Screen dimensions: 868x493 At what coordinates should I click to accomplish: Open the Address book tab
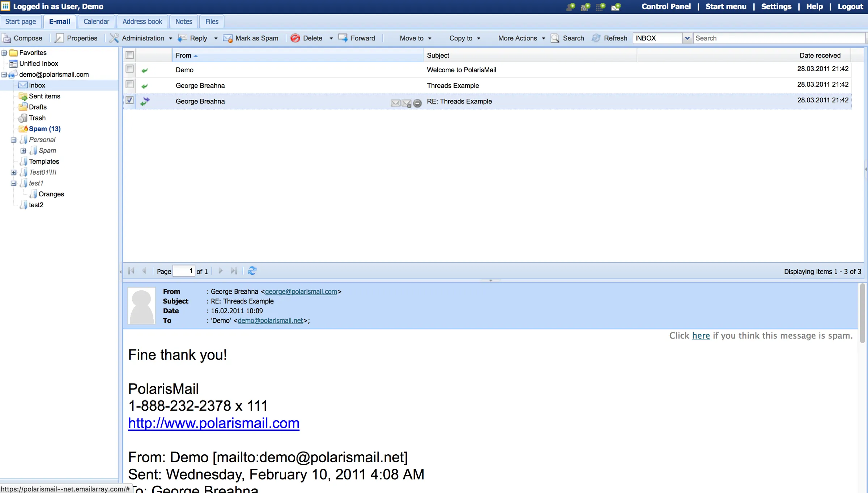coord(142,21)
